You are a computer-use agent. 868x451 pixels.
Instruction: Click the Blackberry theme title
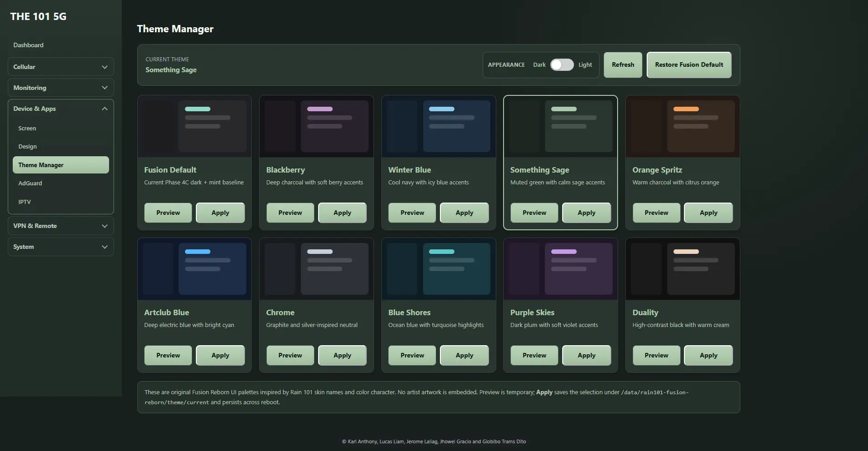click(285, 170)
